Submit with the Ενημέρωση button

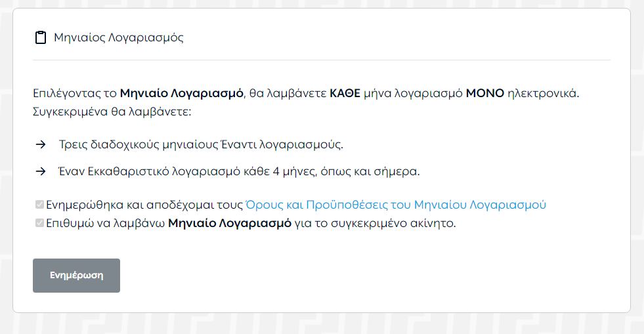(76, 276)
